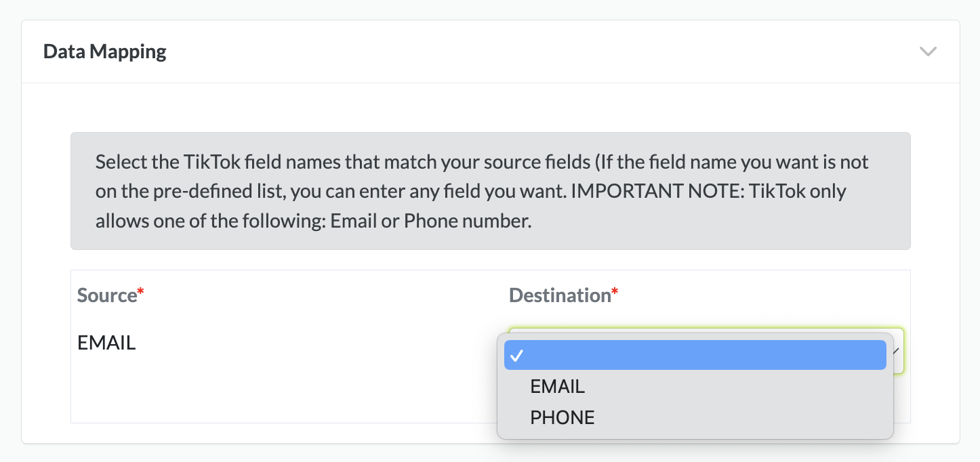Click the red asterisk beside Source
The width and height of the screenshot is (980, 462).
click(x=141, y=293)
